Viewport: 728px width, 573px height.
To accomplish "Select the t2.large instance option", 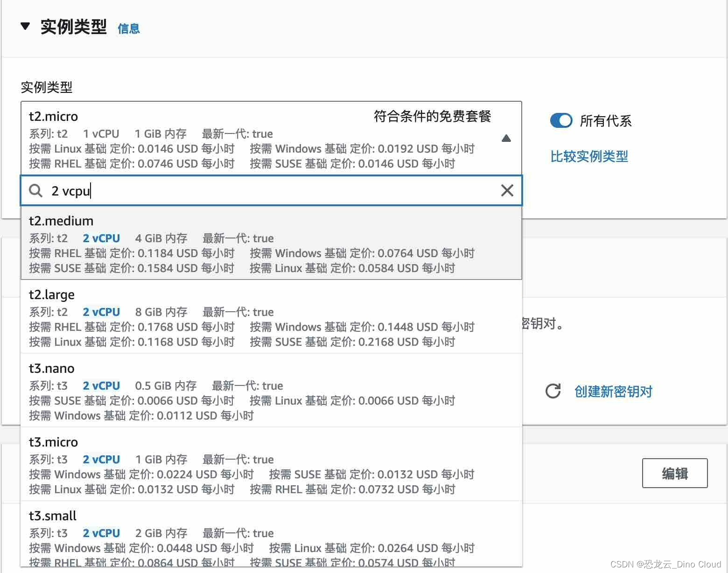I will click(271, 317).
